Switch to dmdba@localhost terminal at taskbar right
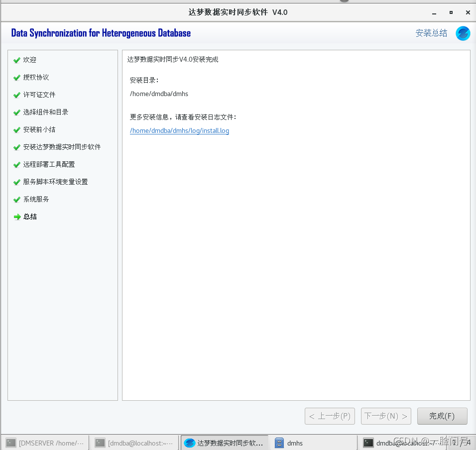476x450 pixels. [x=402, y=443]
